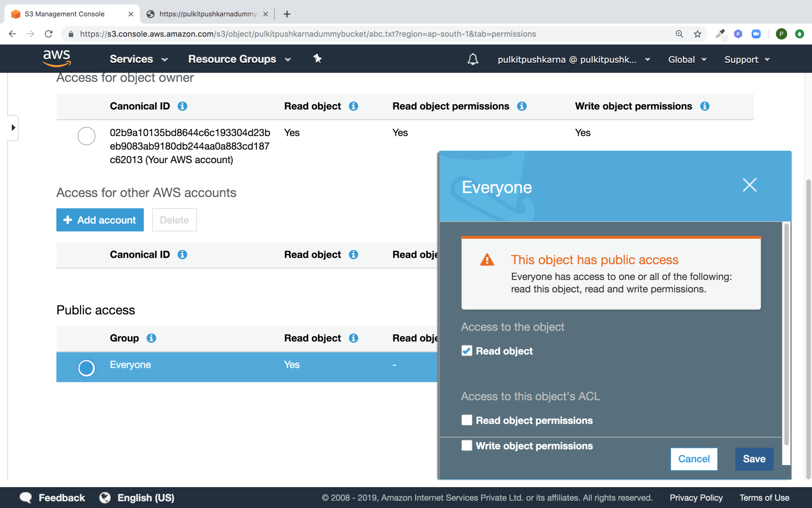812x508 pixels.
Task: Click the Add account button
Action: (x=100, y=220)
